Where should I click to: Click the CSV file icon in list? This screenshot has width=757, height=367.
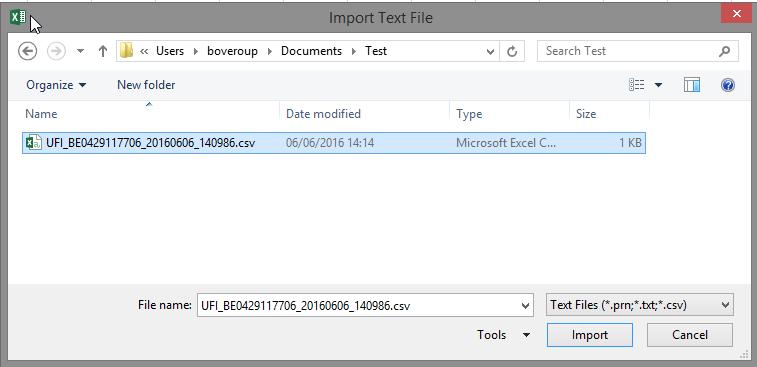click(x=34, y=143)
